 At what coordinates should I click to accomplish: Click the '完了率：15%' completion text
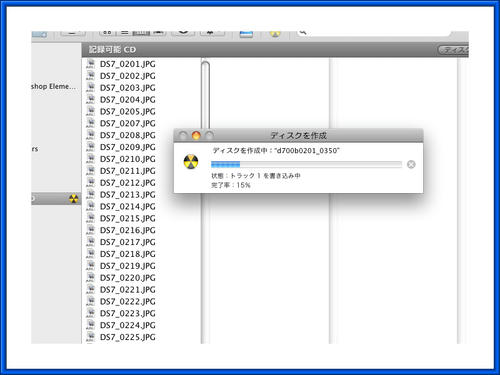click(231, 185)
